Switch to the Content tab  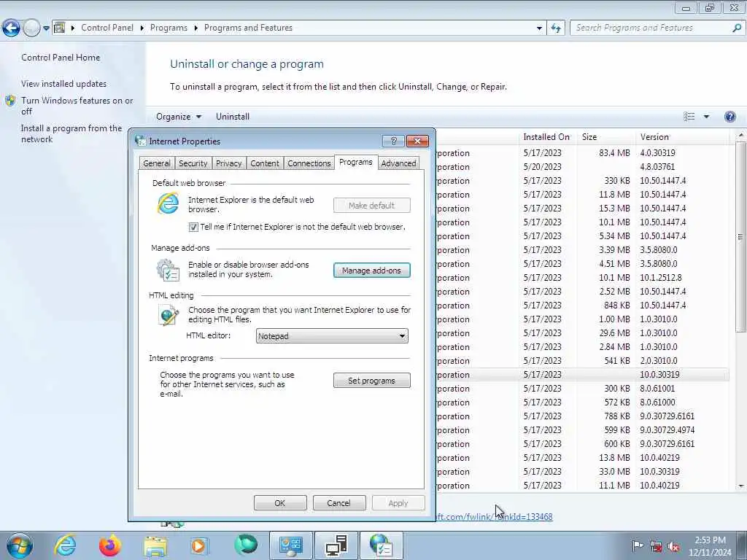pyautogui.click(x=265, y=163)
